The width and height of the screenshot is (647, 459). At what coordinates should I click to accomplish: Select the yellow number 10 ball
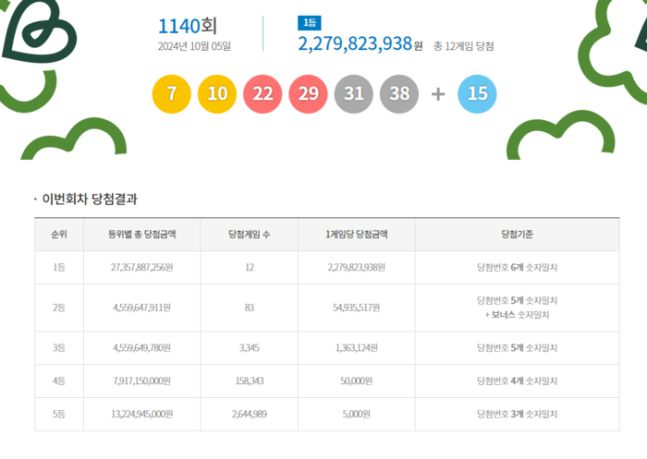(x=217, y=94)
